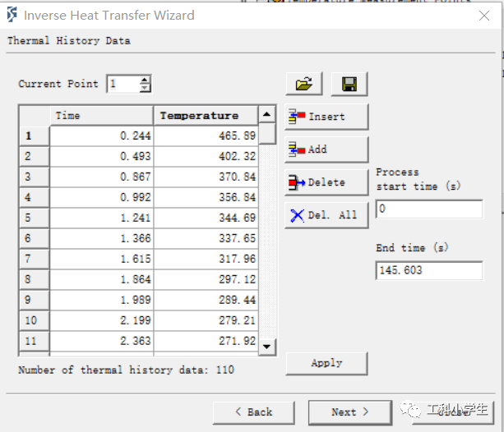Image resolution: width=504 pixels, height=432 pixels.
Task: Select row header 2
Action: (x=35, y=157)
